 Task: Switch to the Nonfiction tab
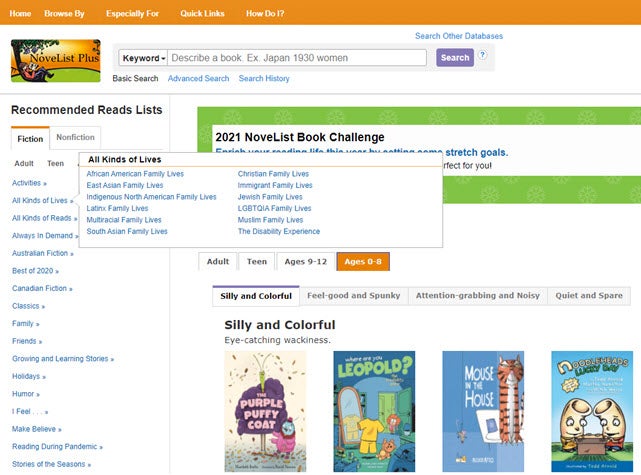click(x=75, y=138)
